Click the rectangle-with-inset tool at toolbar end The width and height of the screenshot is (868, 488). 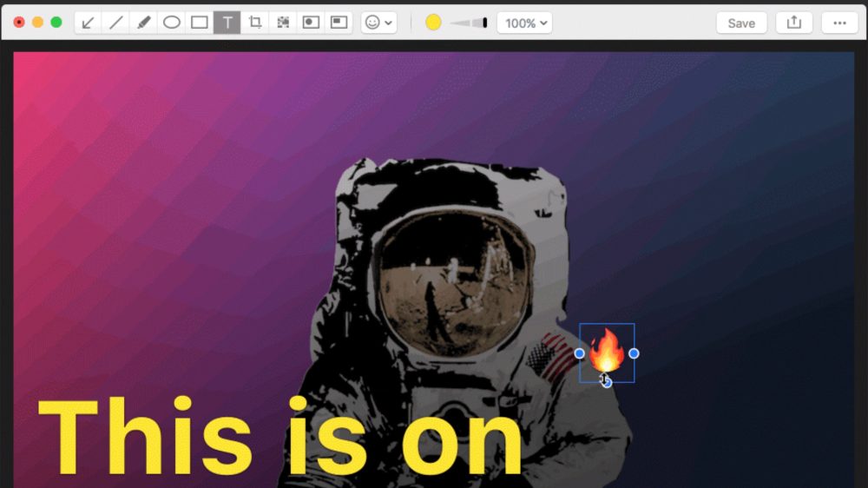[339, 23]
